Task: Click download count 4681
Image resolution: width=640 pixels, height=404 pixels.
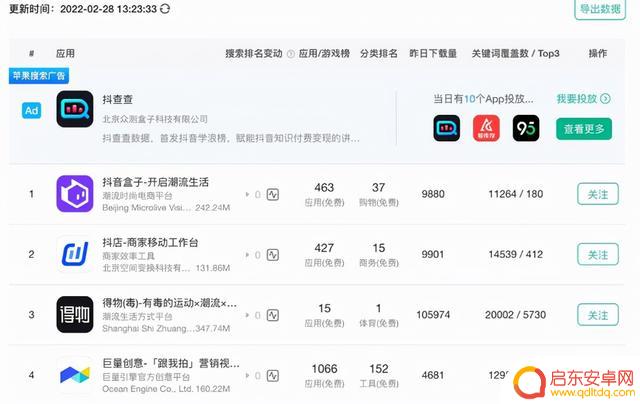Action: (433, 375)
